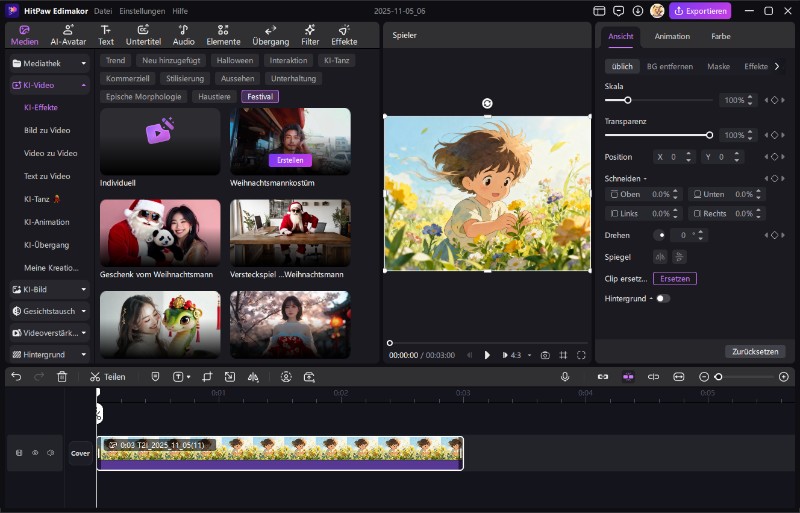Enable the Oben crop checkbox
Image resolution: width=800 pixels, height=513 pixels.
(x=614, y=194)
